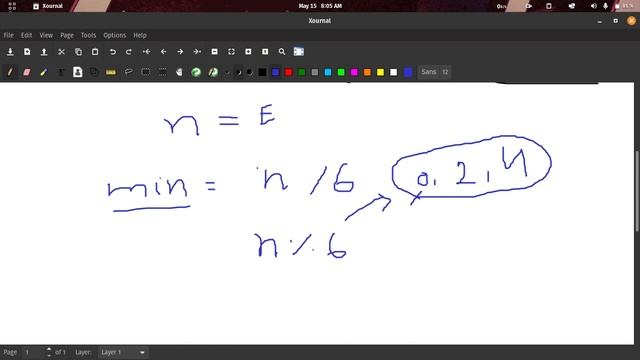Image resolution: width=640 pixels, height=360 pixels.
Task: Pick the magenta color swatch
Action: [354, 72]
